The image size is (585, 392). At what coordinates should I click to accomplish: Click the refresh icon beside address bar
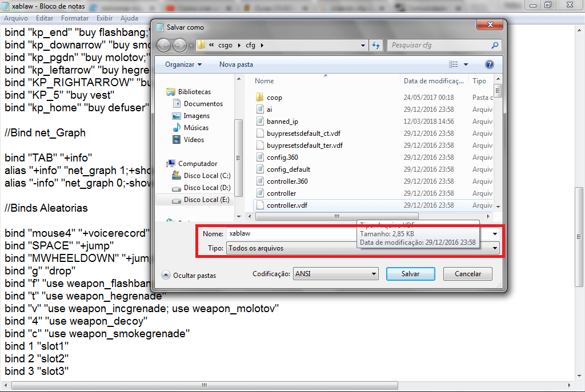point(376,46)
